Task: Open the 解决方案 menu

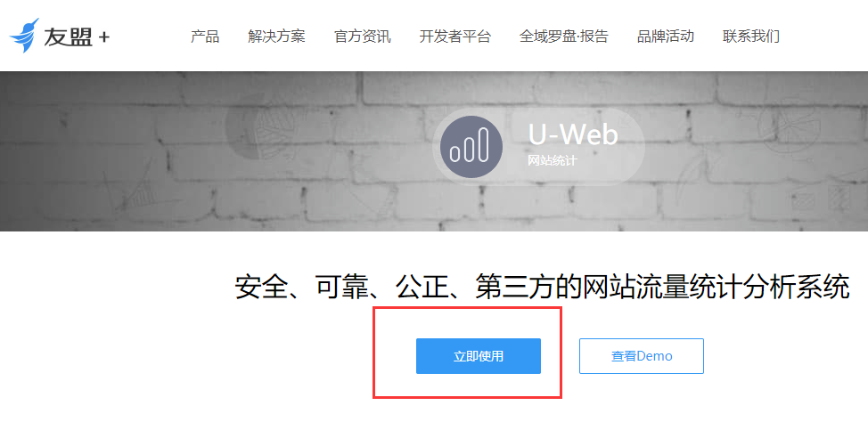Action: tap(277, 37)
